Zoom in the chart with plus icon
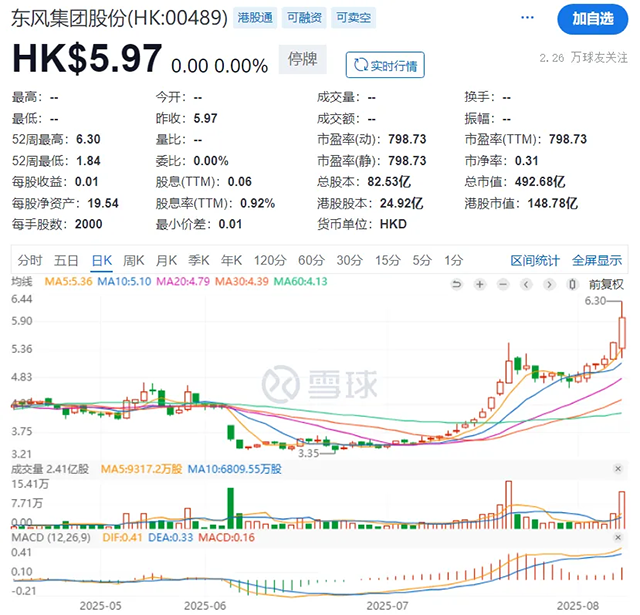640x615 pixels. tap(480, 284)
